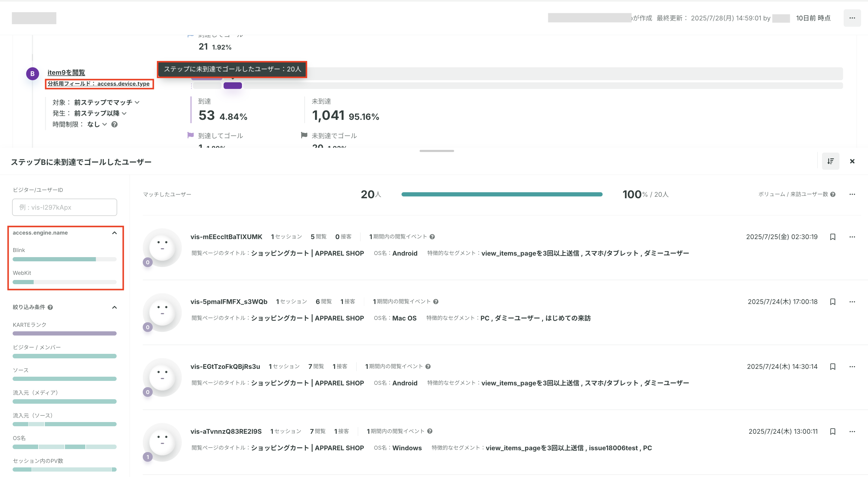The height and width of the screenshot is (477, 868).
Task: Click the step B circle badge
Action: point(33,73)
